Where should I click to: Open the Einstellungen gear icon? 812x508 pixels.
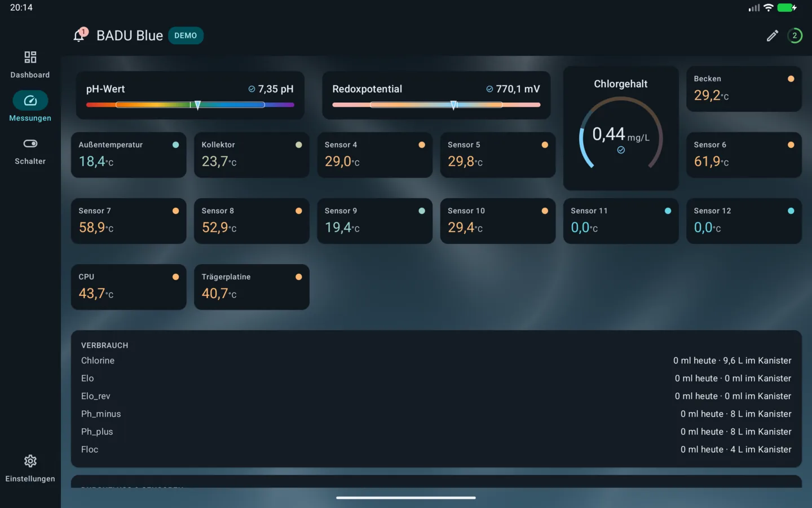[x=30, y=461]
